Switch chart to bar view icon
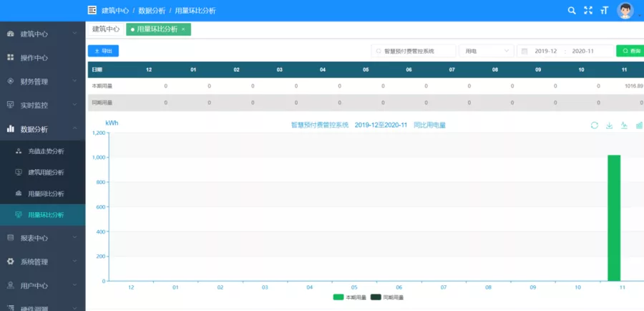 click(x=639, y=125)
